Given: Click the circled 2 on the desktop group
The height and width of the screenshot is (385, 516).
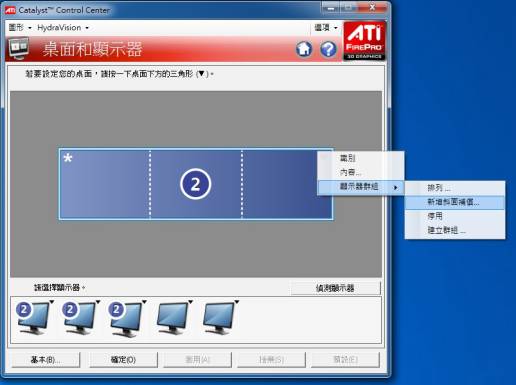Looking at the screenshot, I should [x=195, y=184].
